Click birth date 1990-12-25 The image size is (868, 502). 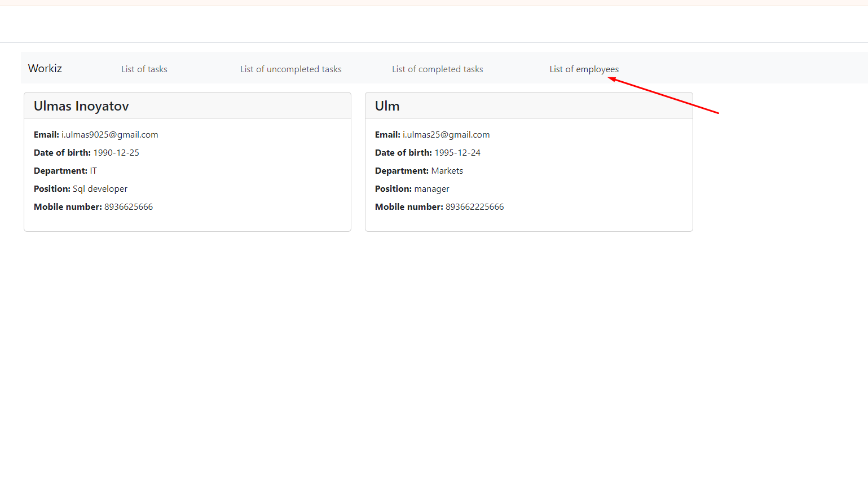116,153
